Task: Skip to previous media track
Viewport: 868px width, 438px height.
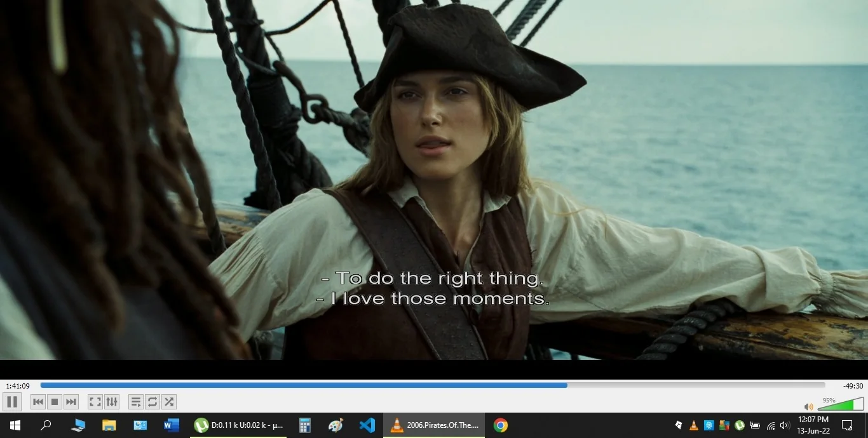Action: click(38, 402)
